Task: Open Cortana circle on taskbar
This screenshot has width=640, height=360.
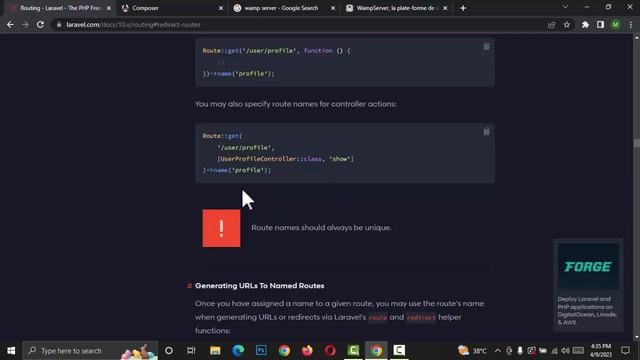Action: tap(169, 351)
